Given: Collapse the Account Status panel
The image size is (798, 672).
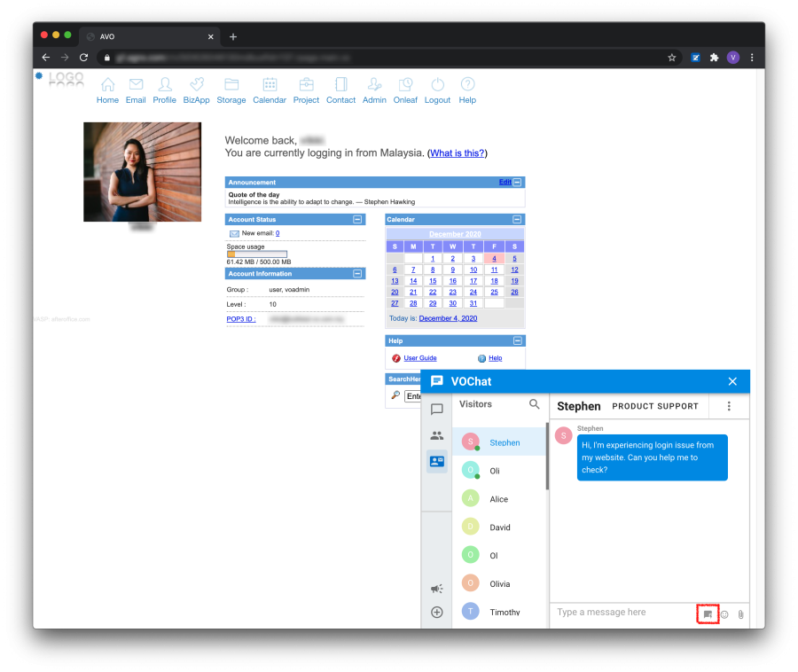Looking at the screenshot, I should tap(357, 219).
